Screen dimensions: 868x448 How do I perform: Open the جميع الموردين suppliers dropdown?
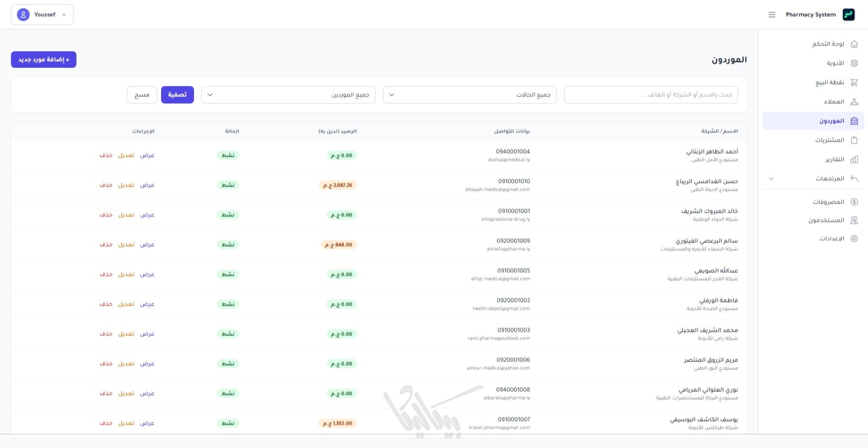coord(288,95)
